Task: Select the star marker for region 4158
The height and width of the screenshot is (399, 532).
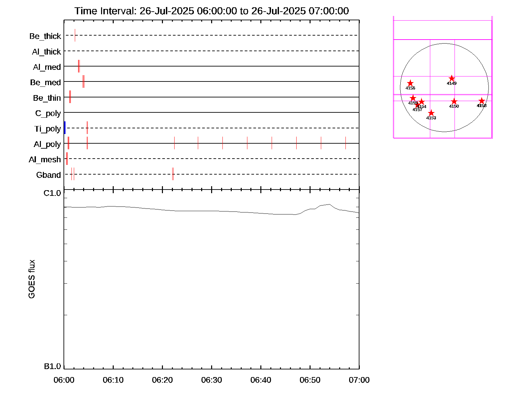Action: (481, 101)
